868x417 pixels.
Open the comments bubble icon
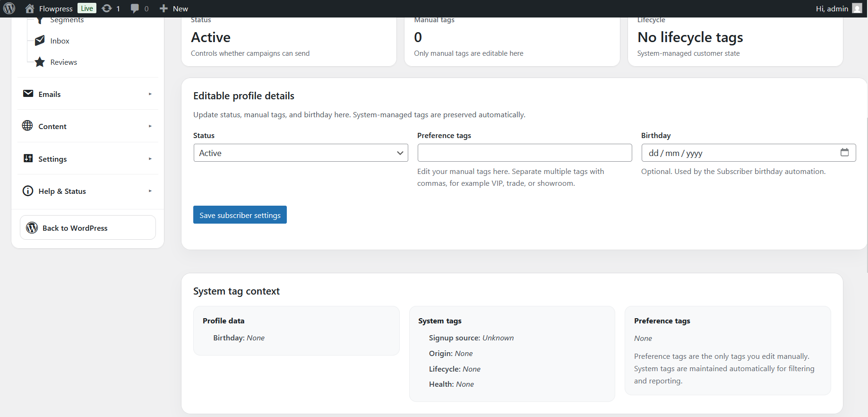tap(135, 9)
